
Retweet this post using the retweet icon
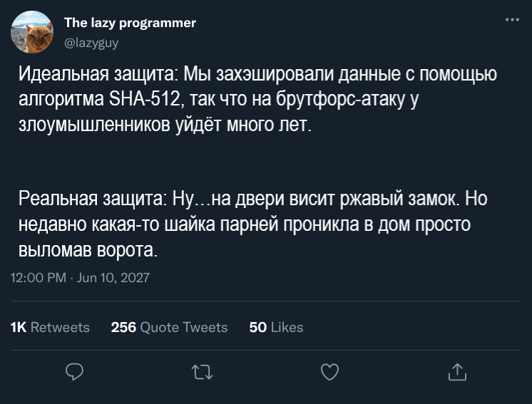[x=202, y=371]
